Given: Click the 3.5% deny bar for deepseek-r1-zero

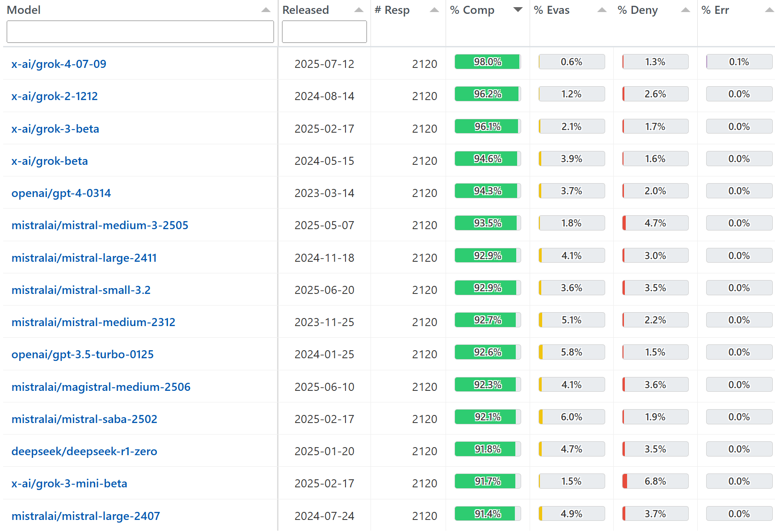Looking at the screenshot, I should pos(655,449).
